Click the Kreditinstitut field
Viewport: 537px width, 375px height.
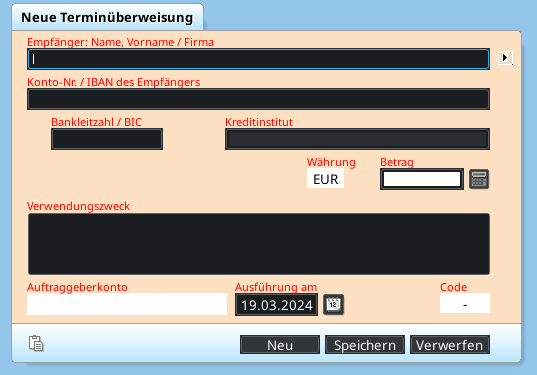click(357, 139)
